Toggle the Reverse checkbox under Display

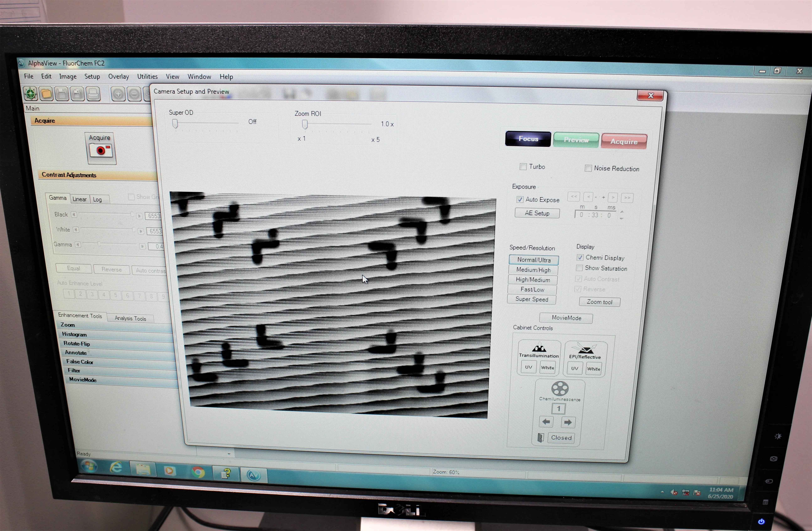(x=578, y=289)
